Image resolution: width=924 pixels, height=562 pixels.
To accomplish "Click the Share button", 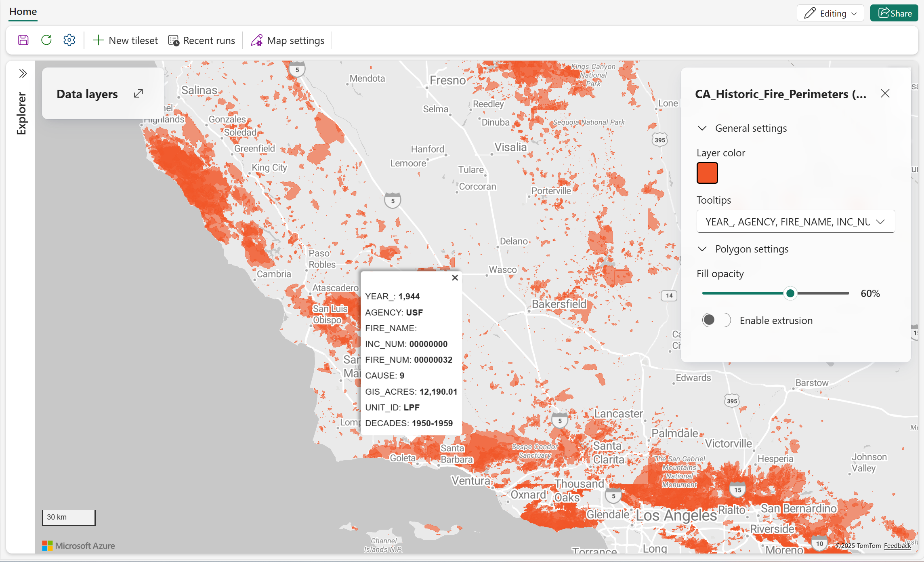I will pos(894,13).
